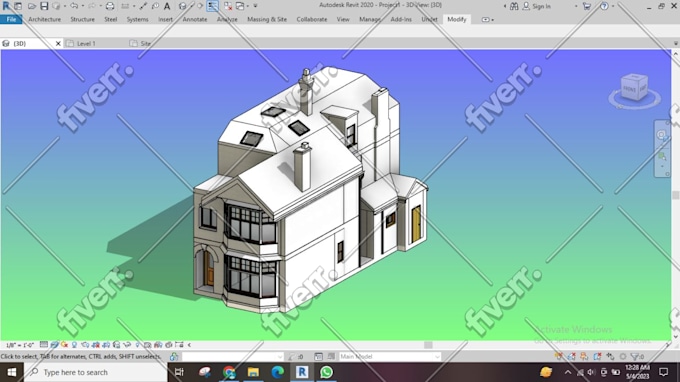Open the Help question mark icon
Image resolution: width=680 pixels, height=382 pixels.
(x=604, y=6)
